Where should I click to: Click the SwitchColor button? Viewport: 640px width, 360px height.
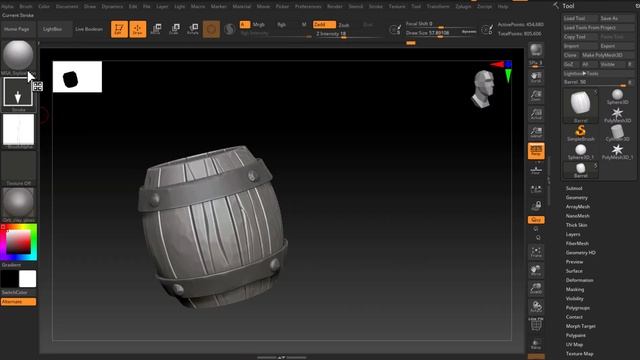15,292
